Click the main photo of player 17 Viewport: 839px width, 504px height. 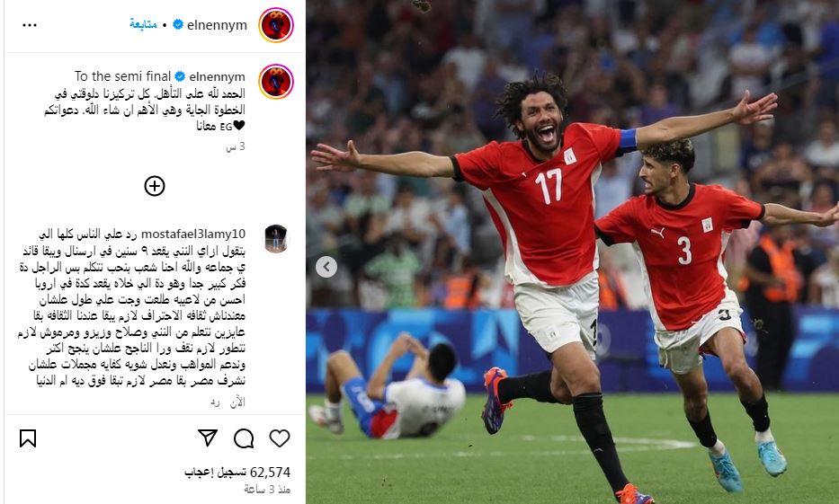click(x=572, y=252)
